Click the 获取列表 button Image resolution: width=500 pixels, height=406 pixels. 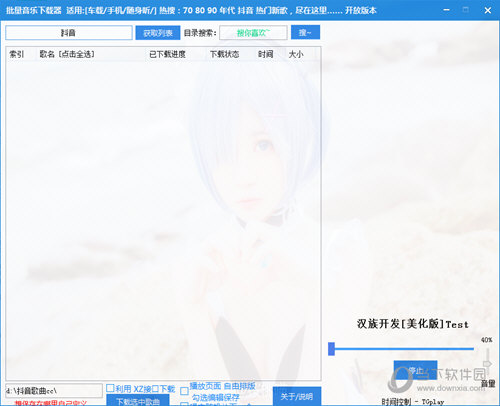pos(158,33)
